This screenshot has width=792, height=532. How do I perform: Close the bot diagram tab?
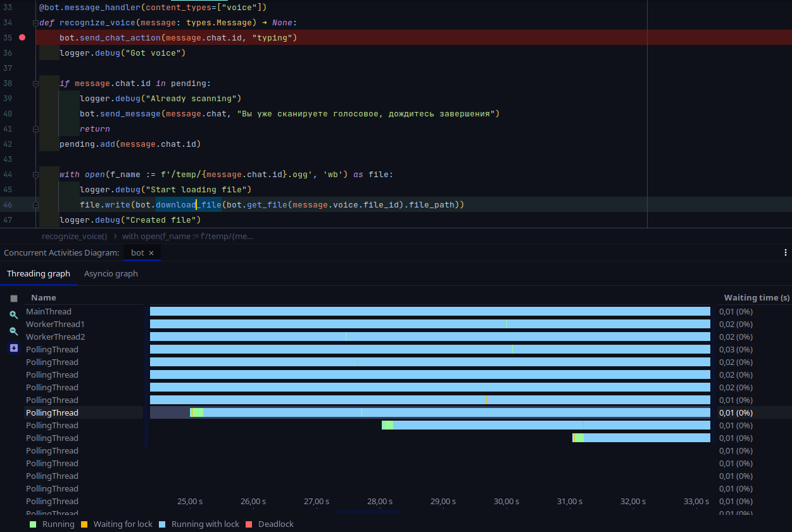click(x=151, y=252)
